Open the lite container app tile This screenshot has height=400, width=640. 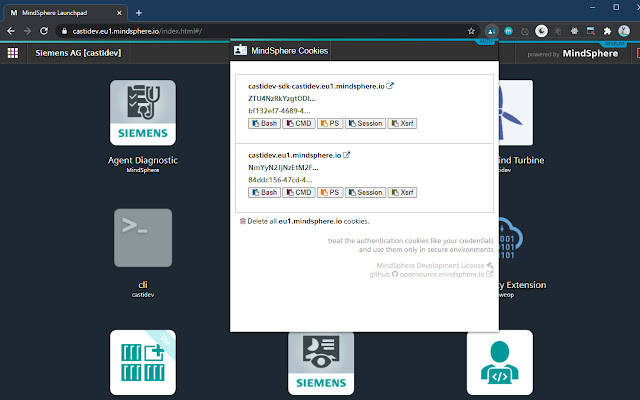pos(143,362)
